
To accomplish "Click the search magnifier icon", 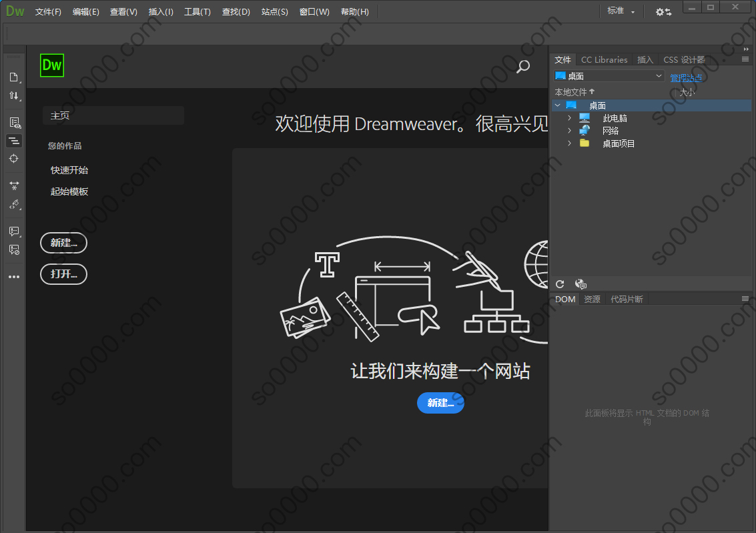I will [x=523, y=67].
